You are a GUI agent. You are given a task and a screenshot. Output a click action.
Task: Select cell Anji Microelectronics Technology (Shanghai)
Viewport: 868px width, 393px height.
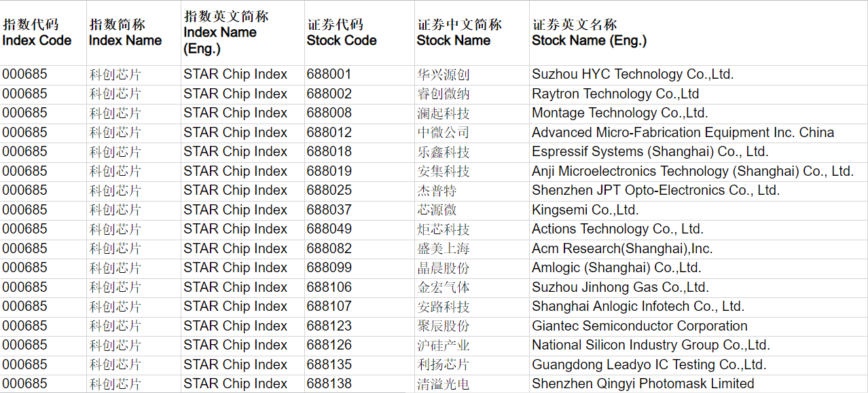(699, 171)
